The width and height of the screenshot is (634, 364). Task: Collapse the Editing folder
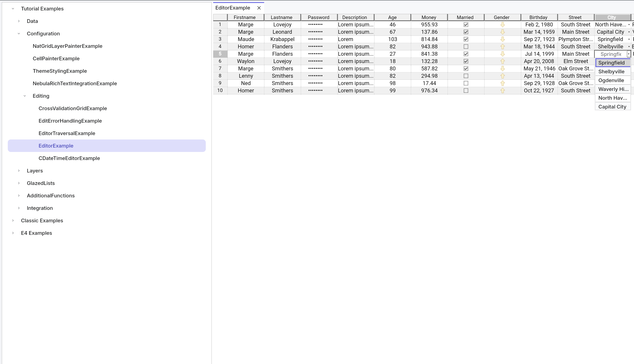25,96
